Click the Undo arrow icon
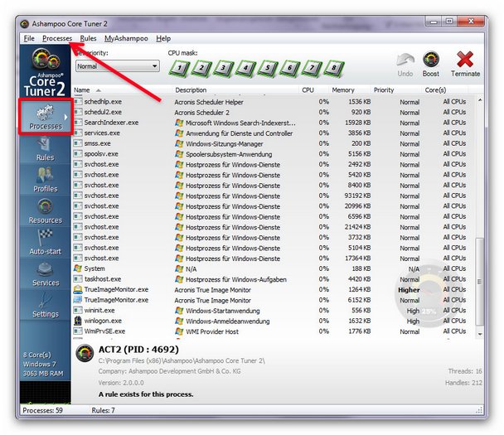This screenshot has height=435, width=504. (405, 60)
